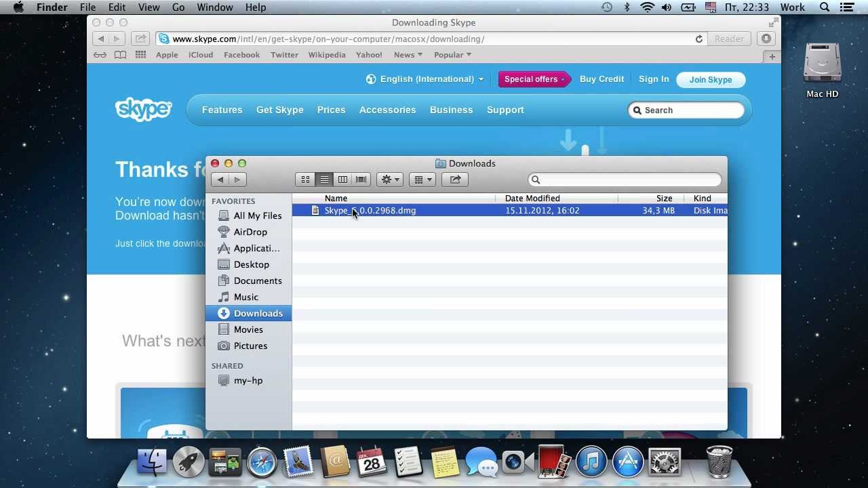The width and height of the screenshot is (868, 488).
Task: Go forward in the Finder window
Action: point(237,180)
